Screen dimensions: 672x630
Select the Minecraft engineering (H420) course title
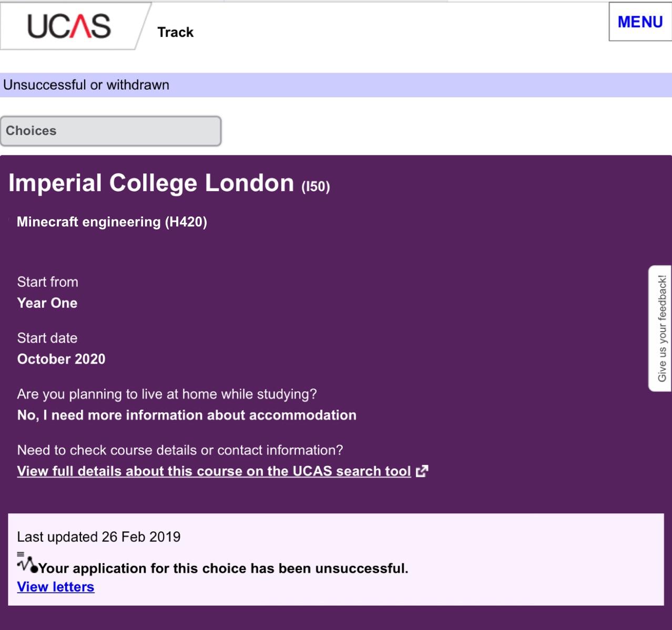tap(112, 222)
